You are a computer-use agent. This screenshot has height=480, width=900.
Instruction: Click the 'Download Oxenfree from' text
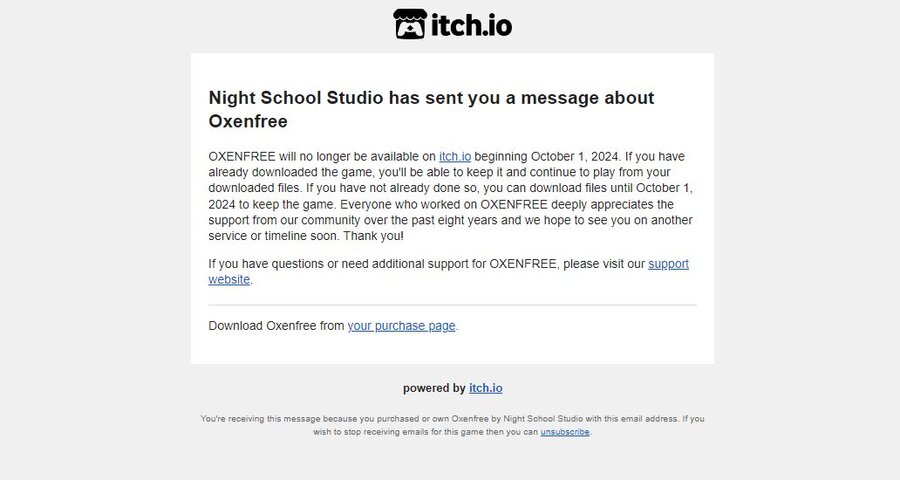276,326
